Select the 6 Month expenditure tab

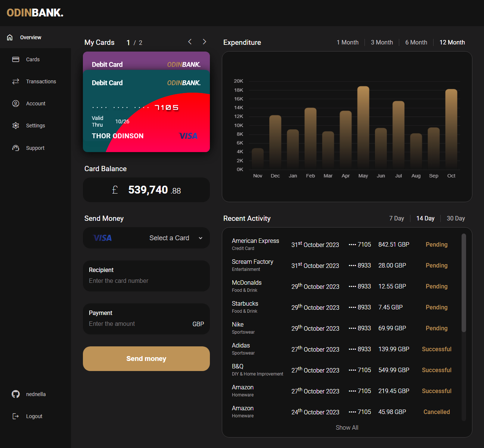[416, 42]
